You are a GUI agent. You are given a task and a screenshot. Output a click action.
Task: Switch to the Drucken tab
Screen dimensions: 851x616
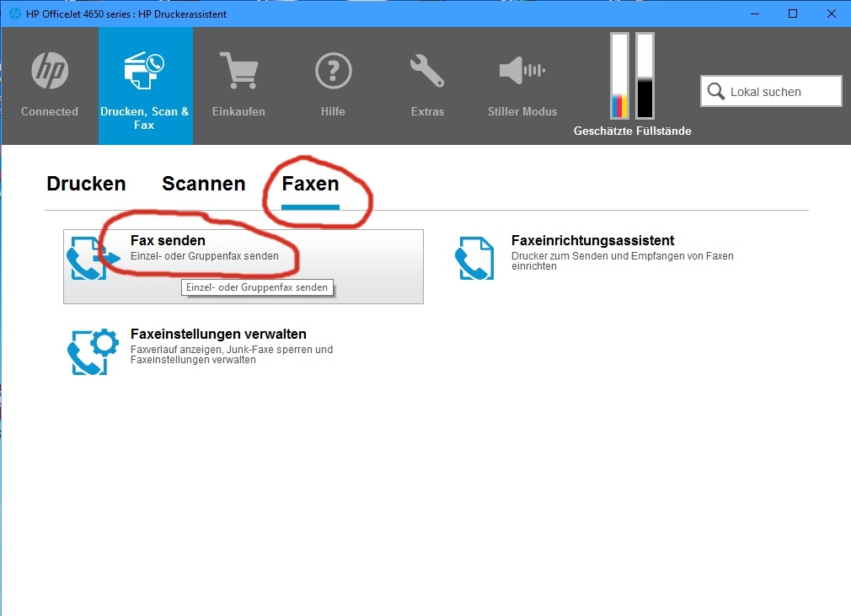pos(85,183)
